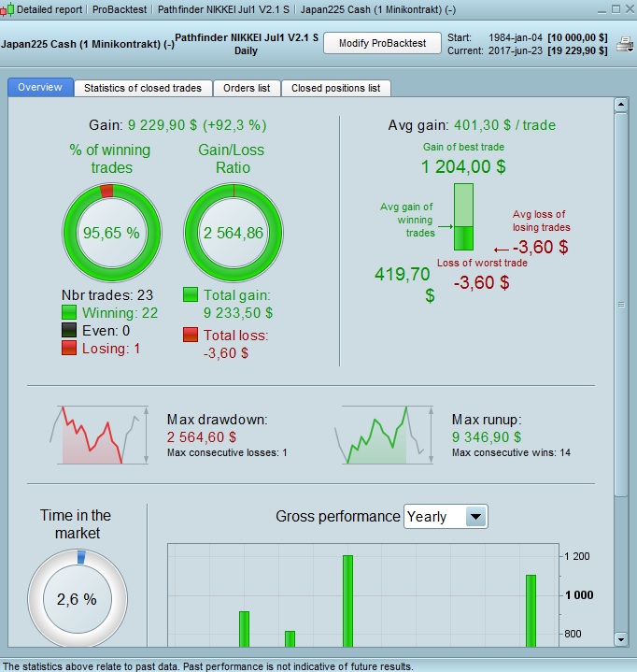The image size is (637, 672).
Task: Click the red Losing trades legend square
Action: (69, 348)
